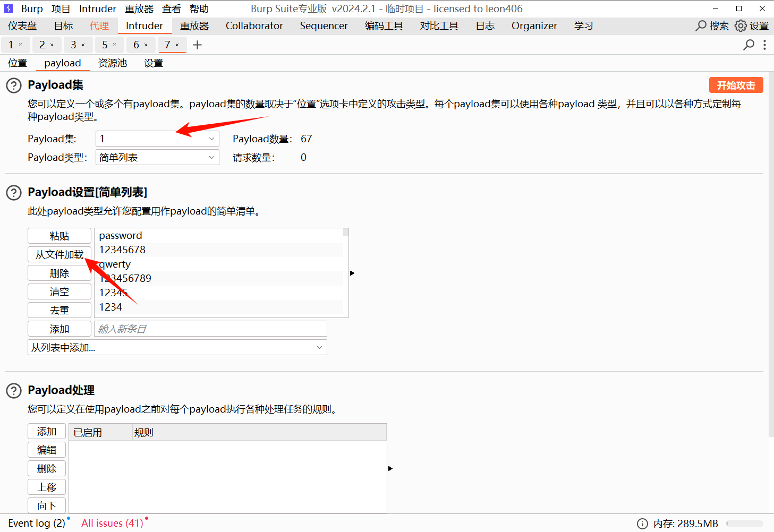774x532 pixels.
Task: Open the Burp menu
Action: tap(32, 8)
